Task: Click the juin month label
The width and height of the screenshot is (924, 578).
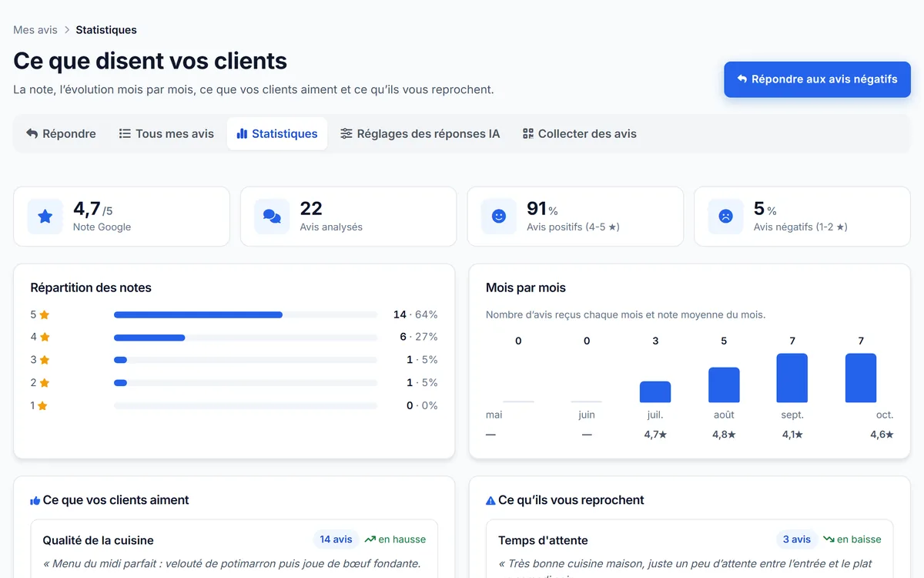Action: [x=587, y=415]
